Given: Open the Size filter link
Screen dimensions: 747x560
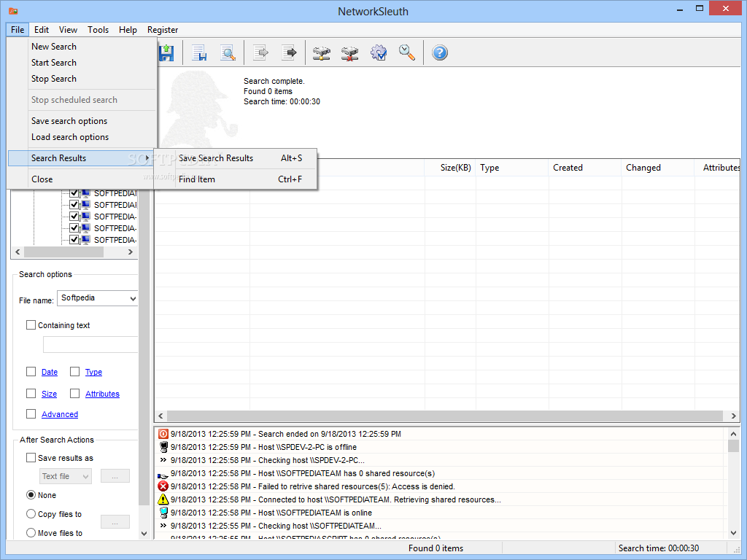Looking at the screenshot, I should tap(49, 394).
